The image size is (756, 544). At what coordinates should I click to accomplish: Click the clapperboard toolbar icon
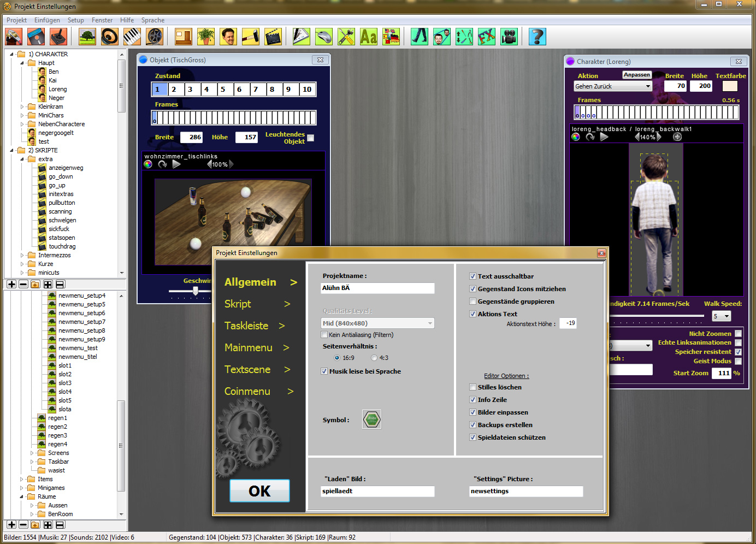(273, 37)
